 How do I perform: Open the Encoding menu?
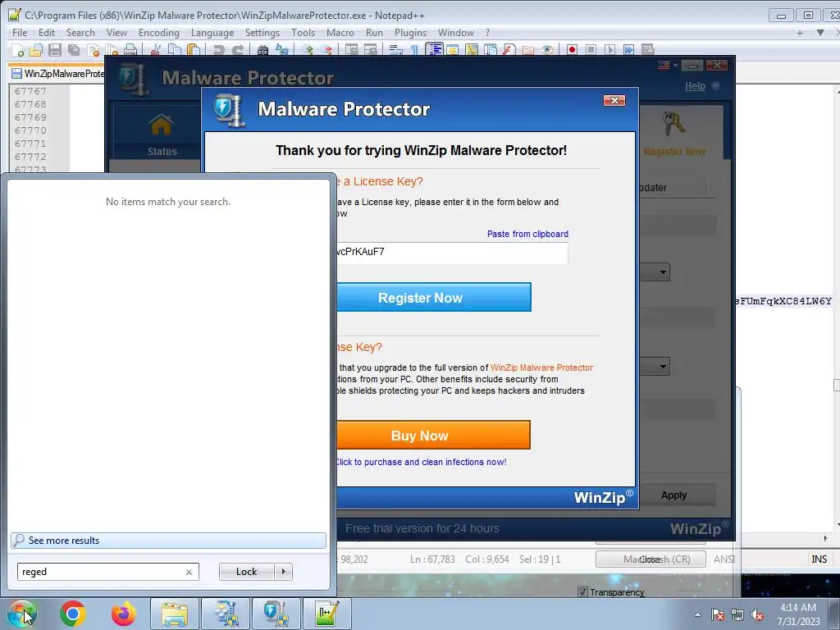tap(158, 33)
